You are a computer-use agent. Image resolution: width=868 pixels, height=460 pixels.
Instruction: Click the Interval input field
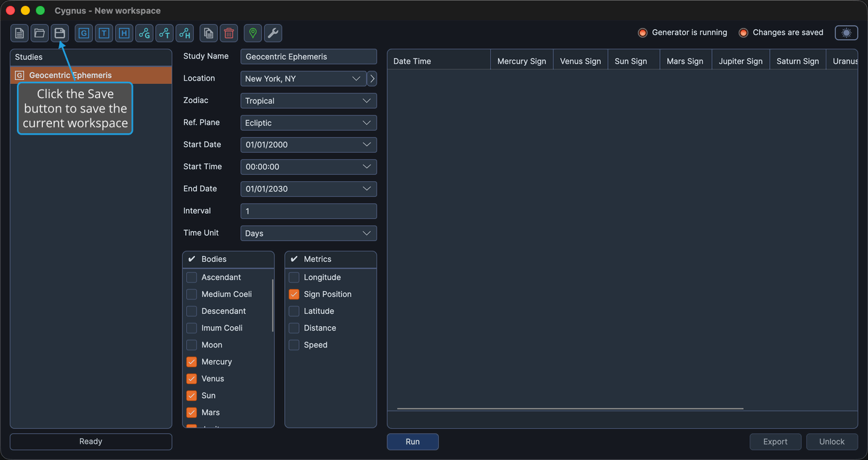click(x=309, y=211)
